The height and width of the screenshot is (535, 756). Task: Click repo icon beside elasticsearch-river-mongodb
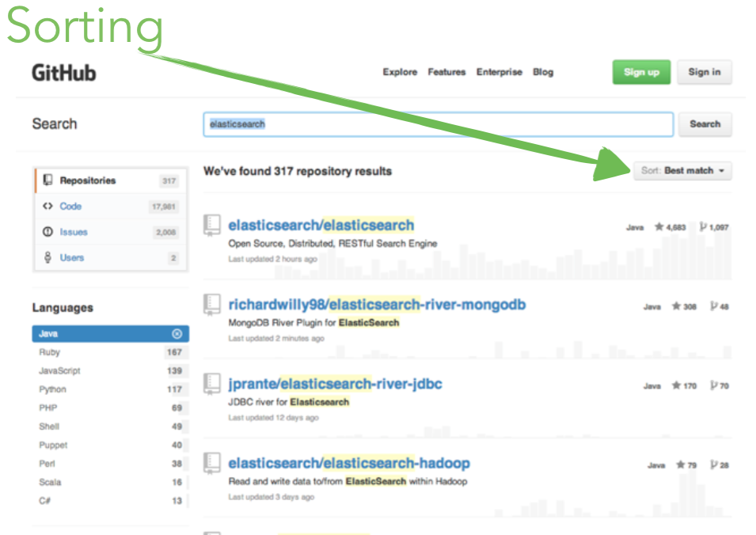point(211,305)
